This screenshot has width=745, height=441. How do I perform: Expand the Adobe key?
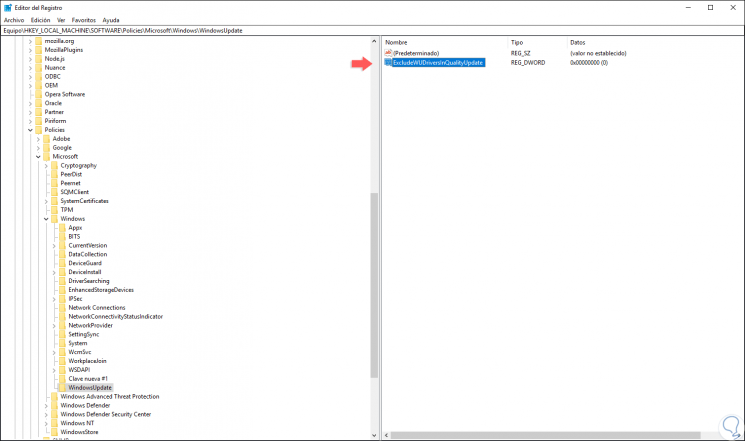tap(38, 139)
